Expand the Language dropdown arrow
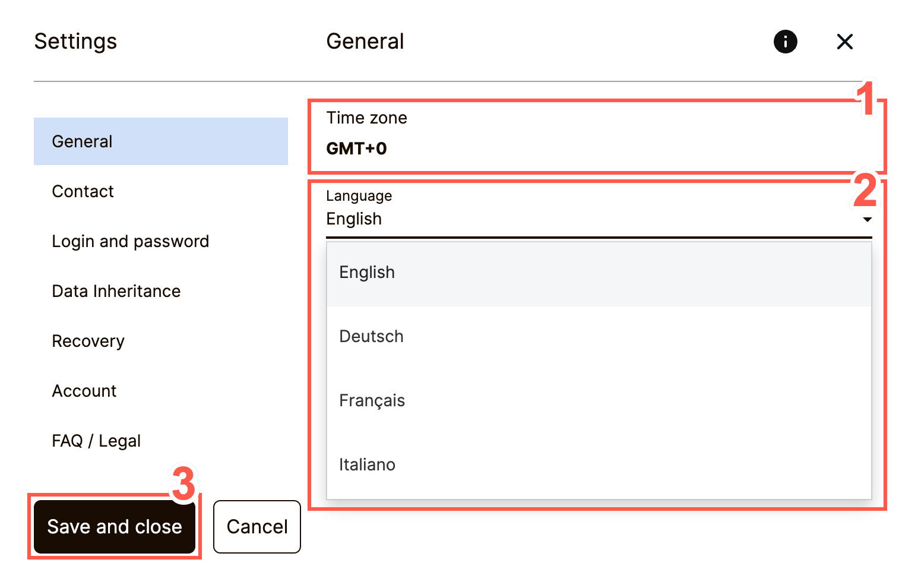899x588 pixels. click(868, 219)
